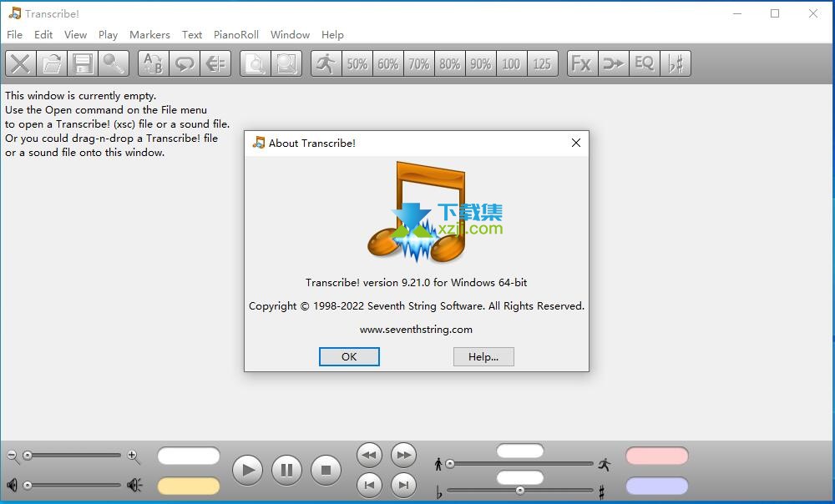Click the sharp symbol pitch up icon
Screen dimensions: 835x504
click(602, 492)
